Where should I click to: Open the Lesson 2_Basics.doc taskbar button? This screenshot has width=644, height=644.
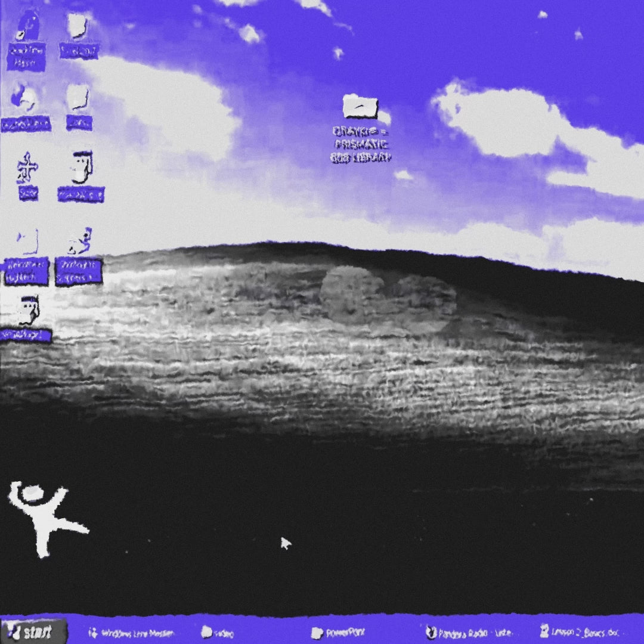[x=584, y=631]
